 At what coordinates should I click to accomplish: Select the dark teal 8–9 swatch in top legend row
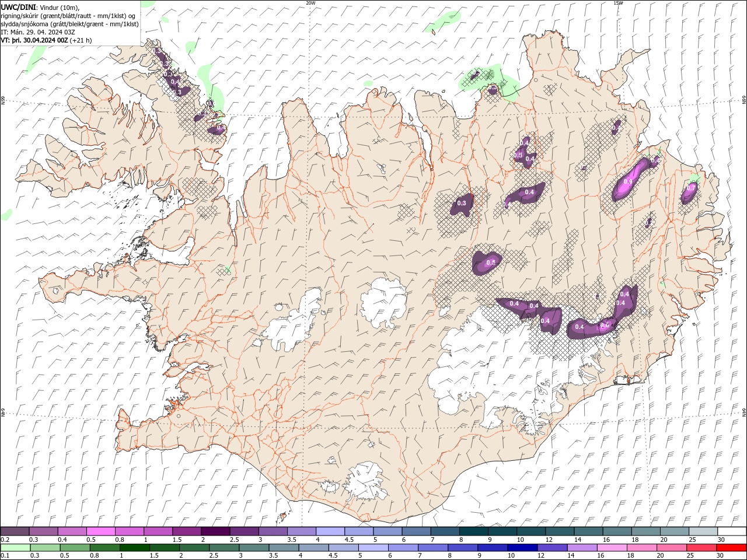[474, 531]
